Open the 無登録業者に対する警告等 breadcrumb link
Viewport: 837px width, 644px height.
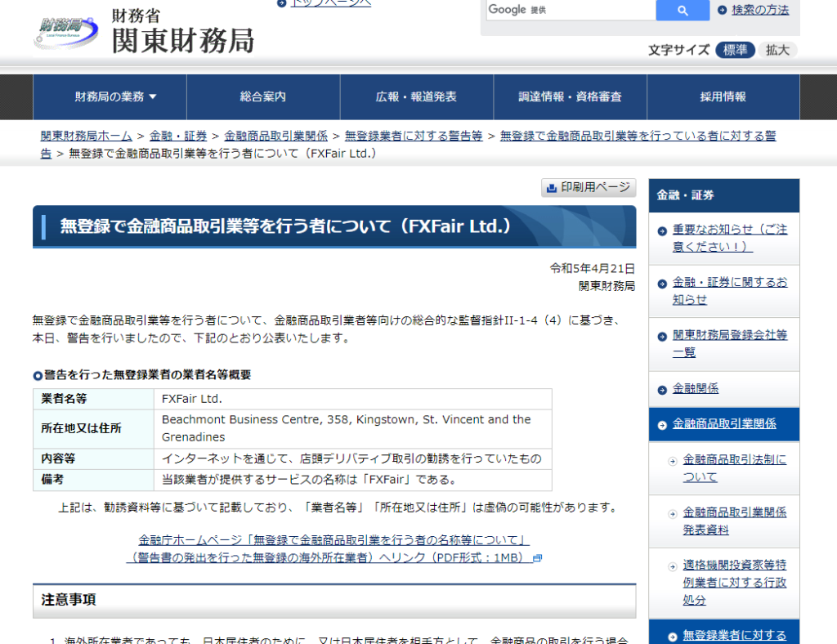tap(413, 136)
